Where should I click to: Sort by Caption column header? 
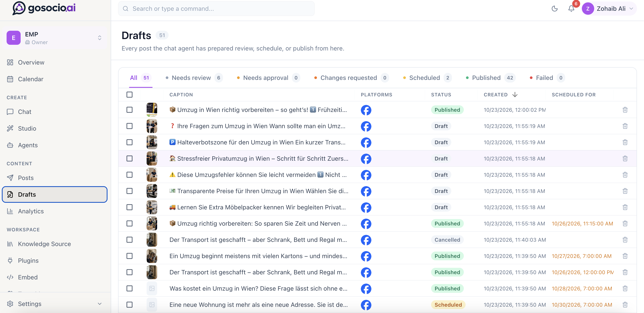coord(181,95)
